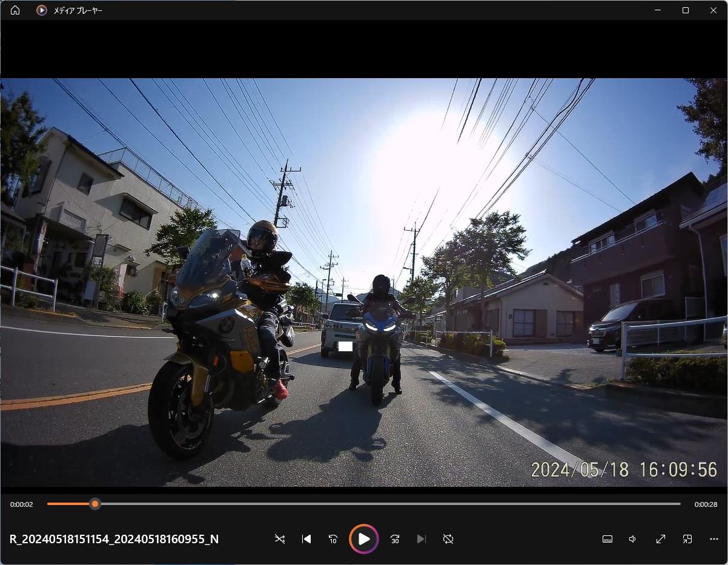Open the volume control
The width and height of the screenshot is (728, 565).
[x=633, y=539]
